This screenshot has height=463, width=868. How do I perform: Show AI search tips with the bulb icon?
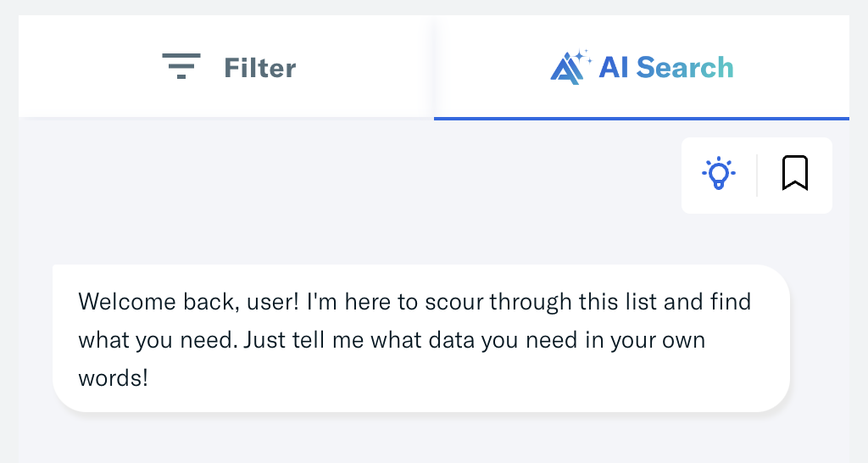click(719, 173)
